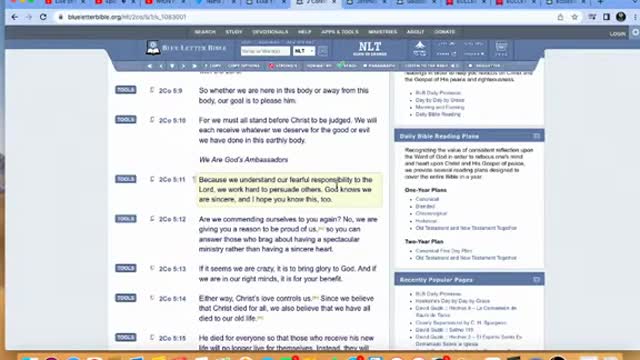This screenshot has width=640, height=360.
Task: Open the Daily Bible Reading link
Action: point(438,114)
